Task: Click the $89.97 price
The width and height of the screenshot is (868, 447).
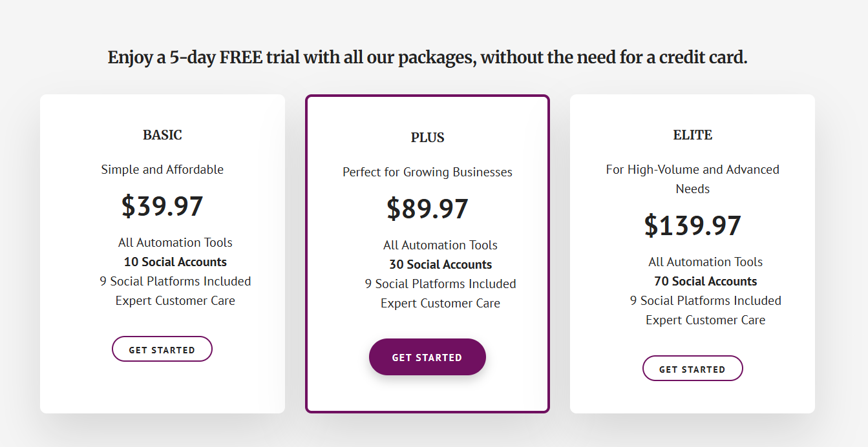Action: (427, 209)
